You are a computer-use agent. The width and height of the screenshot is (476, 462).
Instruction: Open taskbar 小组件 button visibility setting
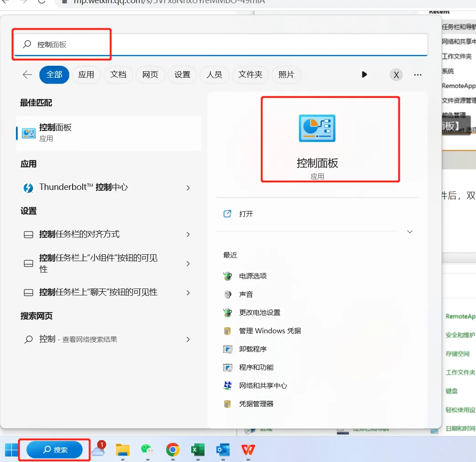pos(109,263)
